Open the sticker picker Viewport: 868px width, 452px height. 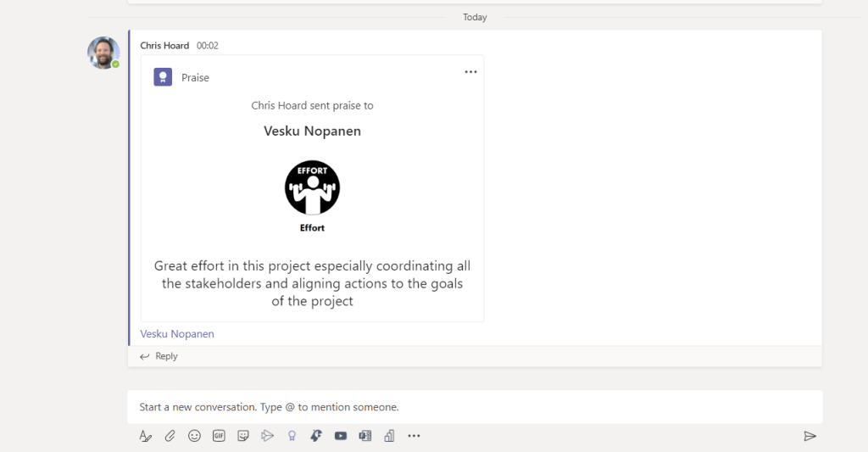click(243, 436)
